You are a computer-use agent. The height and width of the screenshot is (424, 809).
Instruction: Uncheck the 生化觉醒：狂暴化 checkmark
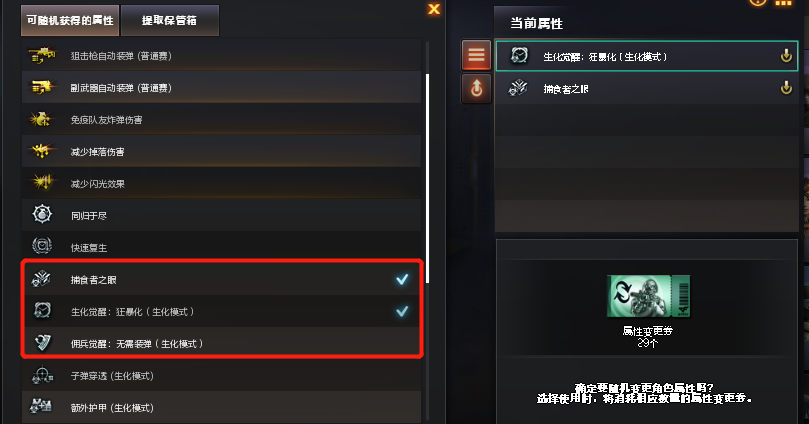tap(402, 312)
